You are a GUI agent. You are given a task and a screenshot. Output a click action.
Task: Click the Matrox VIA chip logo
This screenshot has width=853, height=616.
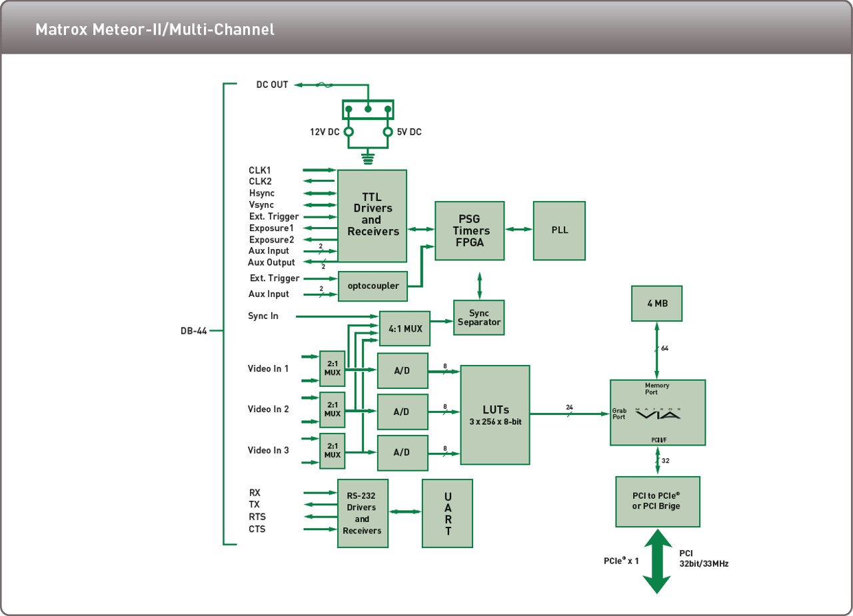click(x=657, y=414)
